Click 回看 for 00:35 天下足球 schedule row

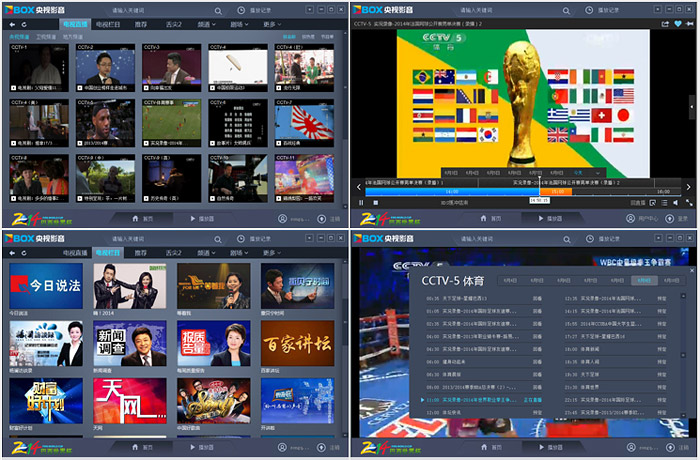[x=537, y=298]
